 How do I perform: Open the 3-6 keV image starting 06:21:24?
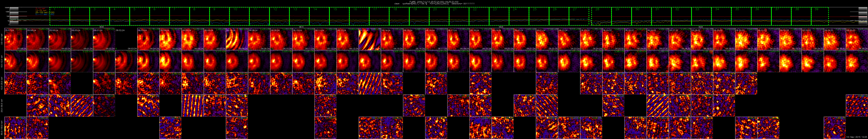tap(547, 39)
